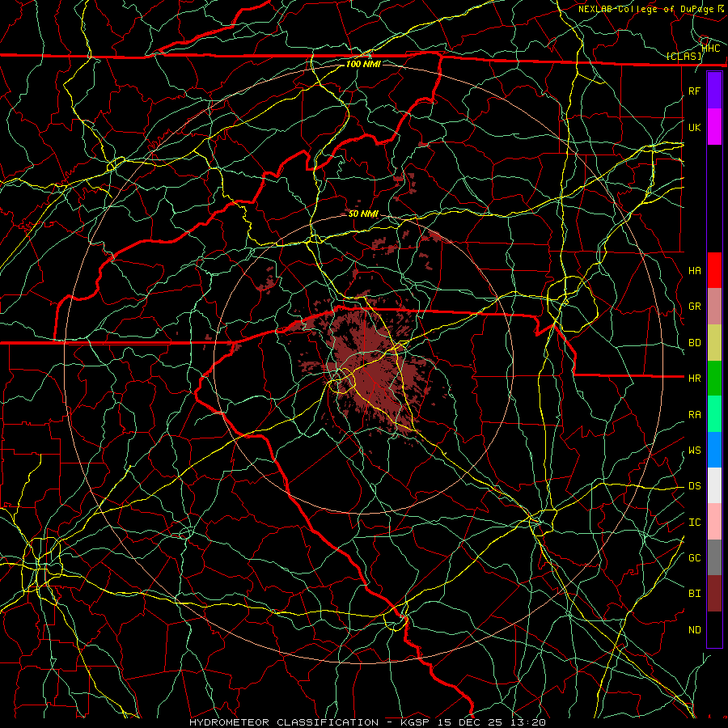Click the HHC product label

click(x=711, y=49)
